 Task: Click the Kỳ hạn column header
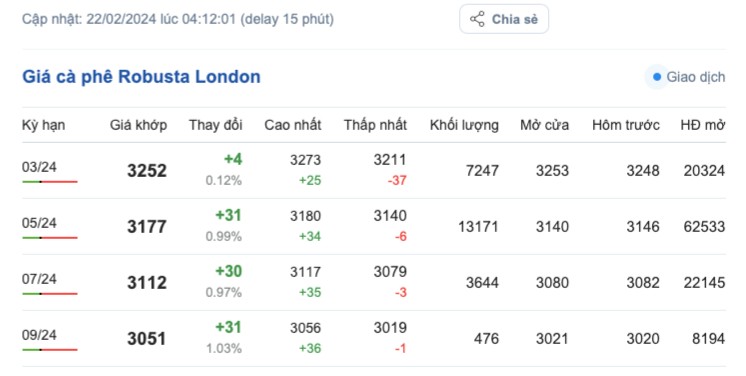43,125
